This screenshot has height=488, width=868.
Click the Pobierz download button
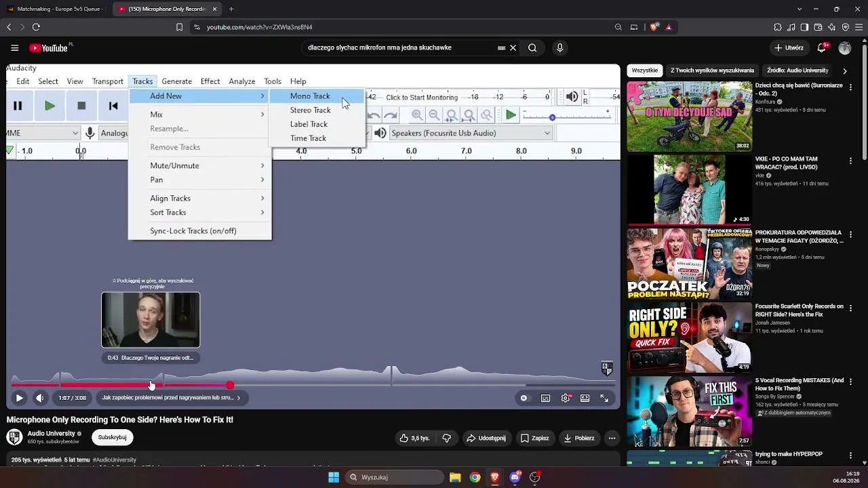(578, 438)
